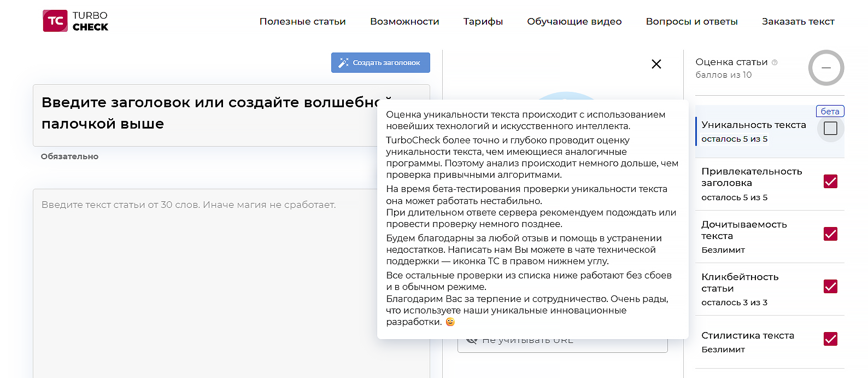Image resolution: width=868 pixels, height=378 pixels.
Task: Uncheck Кликбейтность статьи checkbox
Action: coord(830,286)
